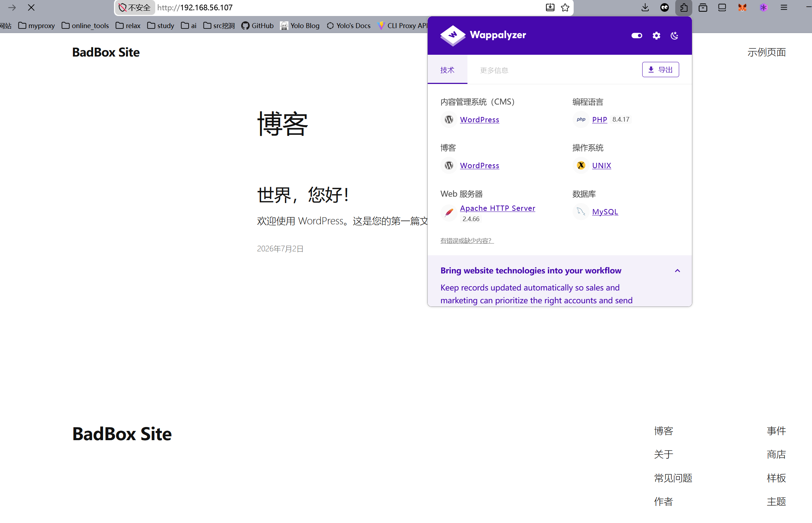
Task: Open the tab container icon in toolbar
Action: 703,7
